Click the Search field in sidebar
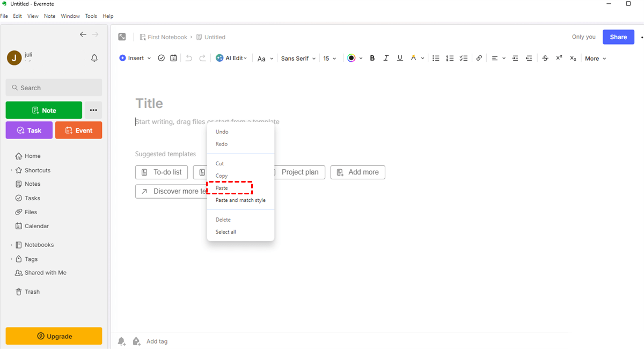The image size is (644, 349). point(54,88)
